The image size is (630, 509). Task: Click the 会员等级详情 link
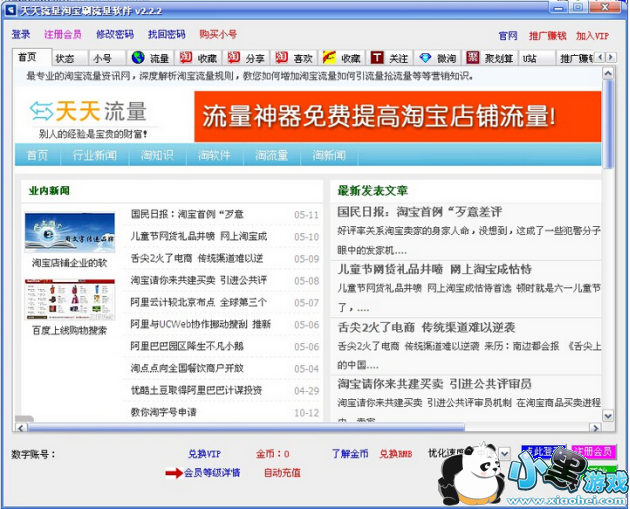pyautogui.click(x=211, y=472)
